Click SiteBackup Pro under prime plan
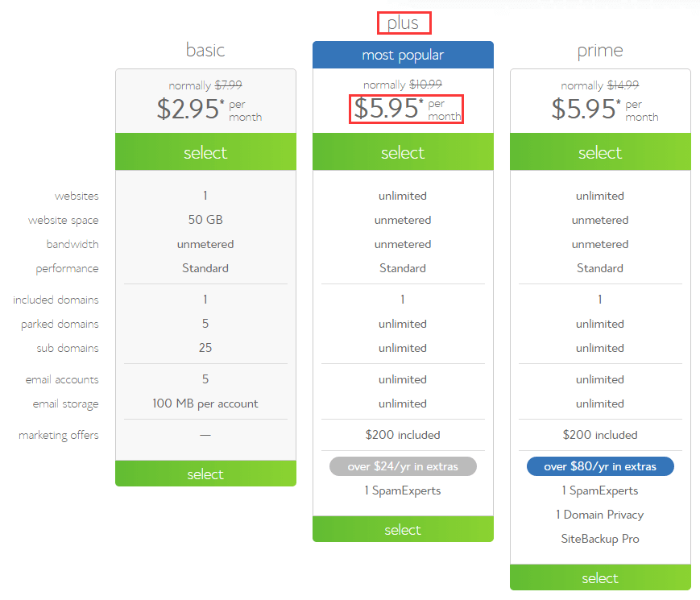Screen dimensions: 700x600 point(599,538)
